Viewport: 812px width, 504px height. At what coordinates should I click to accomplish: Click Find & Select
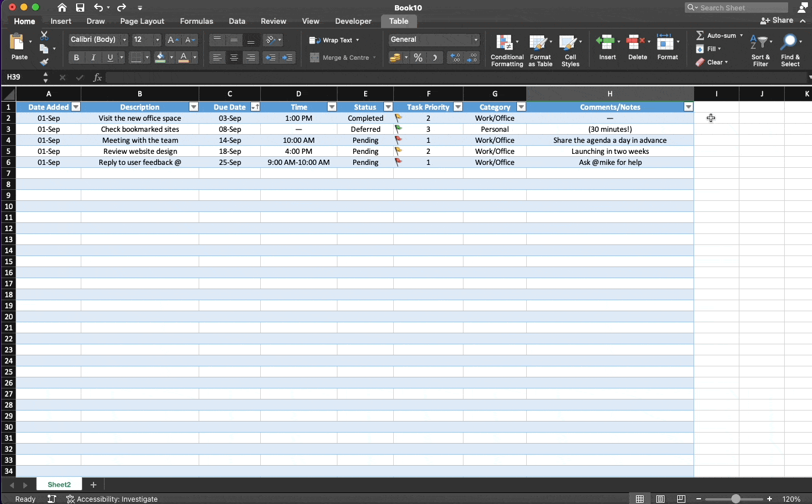pyautogui.click(x=791, y=49)
